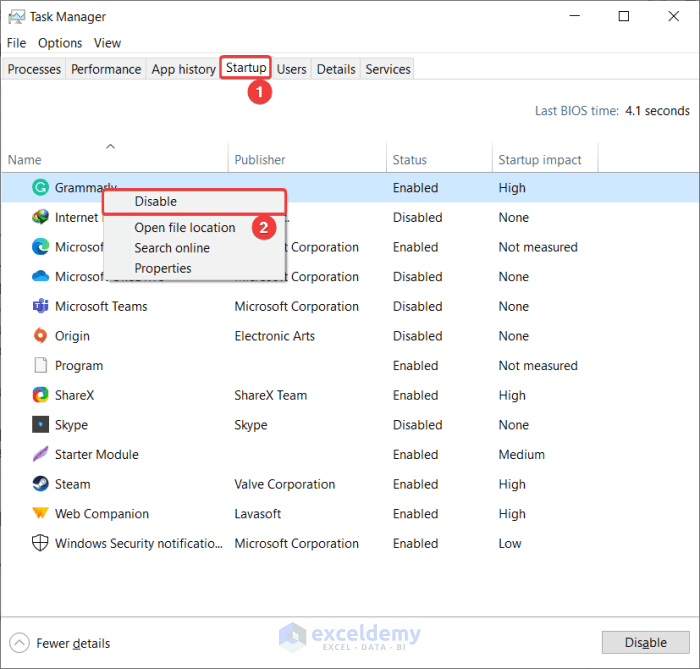Viewport: 700px width, 669px height.
Task: Click the Internet Download Manager icon
Action: [x=40, y=217]
